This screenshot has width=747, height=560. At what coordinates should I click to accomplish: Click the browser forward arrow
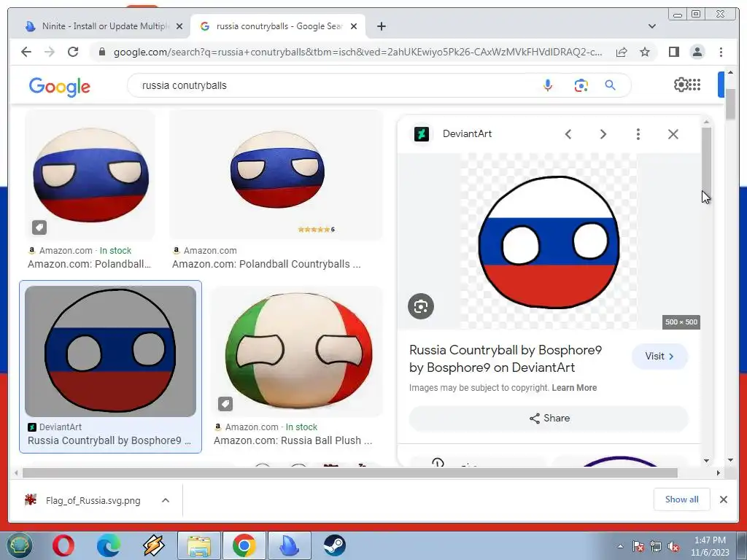point(50,52)
